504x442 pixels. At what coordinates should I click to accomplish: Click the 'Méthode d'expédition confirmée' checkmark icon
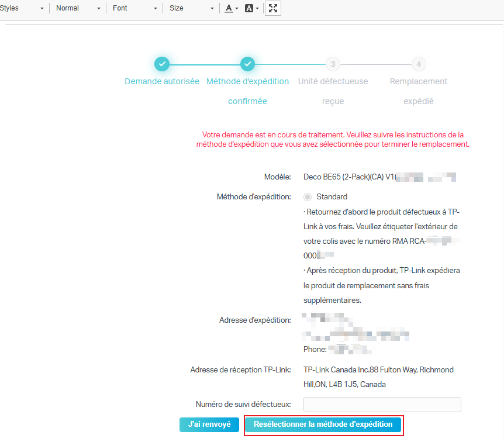coord(247,64)
